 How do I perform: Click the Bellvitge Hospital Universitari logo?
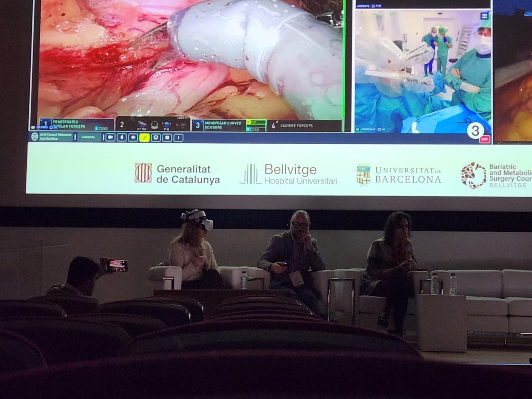pos(289,174)
